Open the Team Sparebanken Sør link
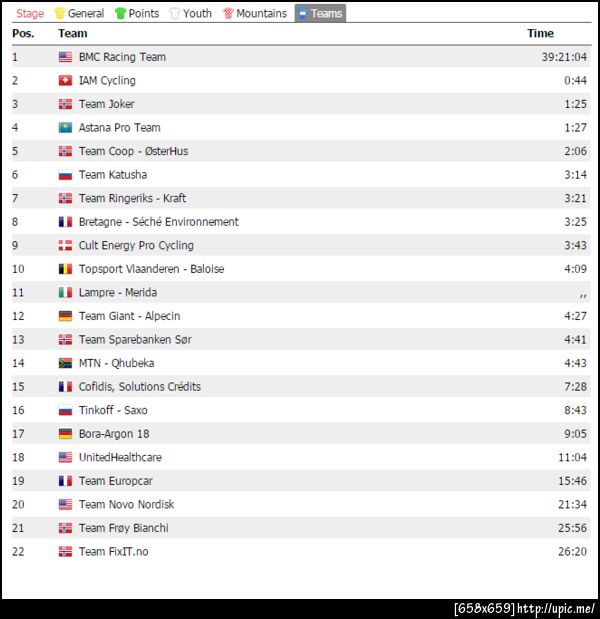600x619 pixels. tap(135, 340)
